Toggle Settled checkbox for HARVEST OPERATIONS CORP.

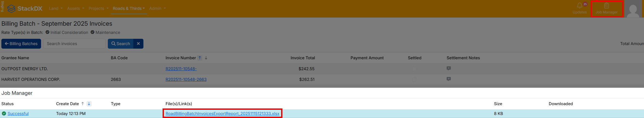point(414,79)
